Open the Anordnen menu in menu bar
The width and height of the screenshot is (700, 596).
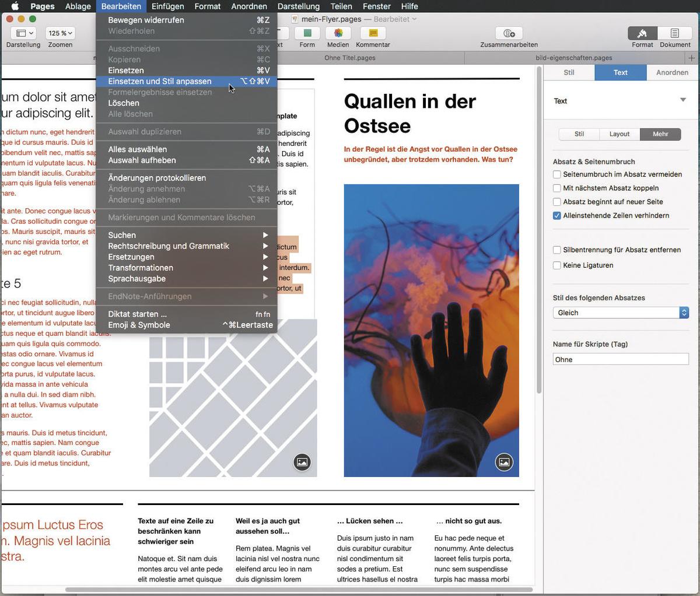(x=249, y=6)
